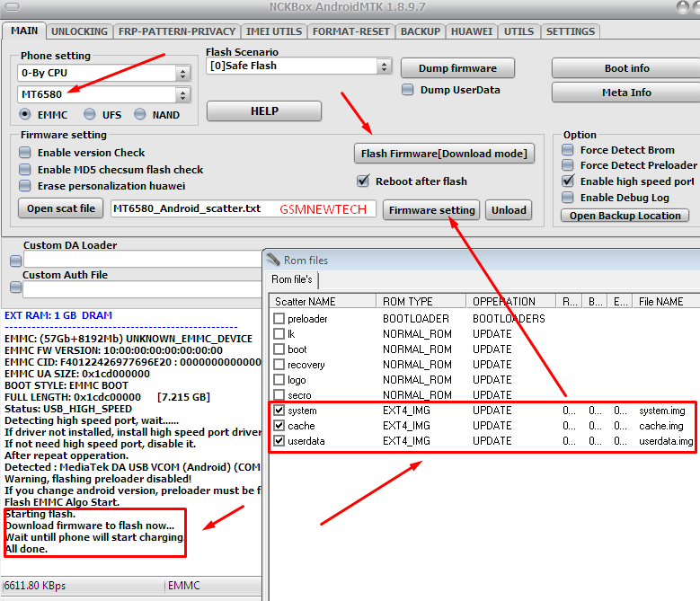Click the OPPERATION column header
The width and height of the screenshot is (700, 601).
[511, 302]
